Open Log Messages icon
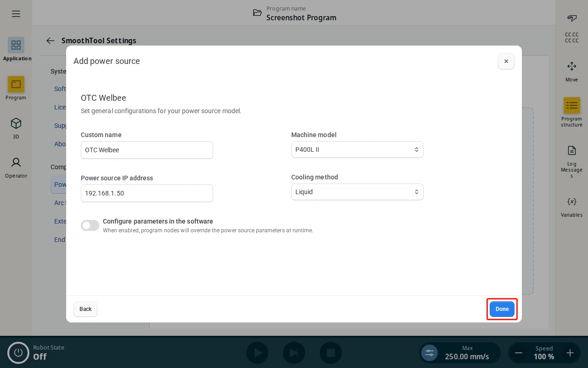 click(572, 150)
